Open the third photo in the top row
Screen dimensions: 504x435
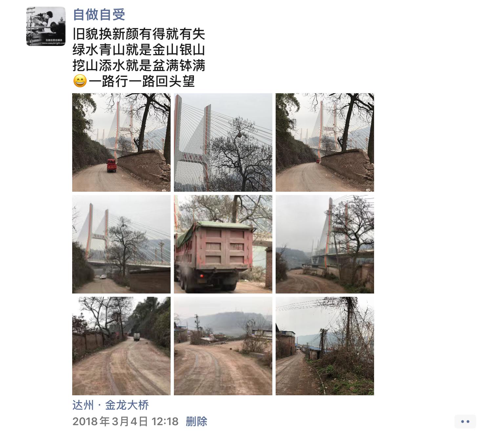[325, 142]
